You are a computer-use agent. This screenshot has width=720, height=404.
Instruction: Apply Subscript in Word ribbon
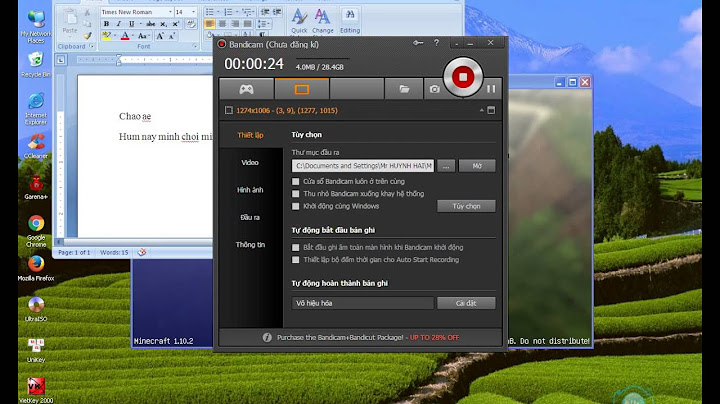pos(163,24)
